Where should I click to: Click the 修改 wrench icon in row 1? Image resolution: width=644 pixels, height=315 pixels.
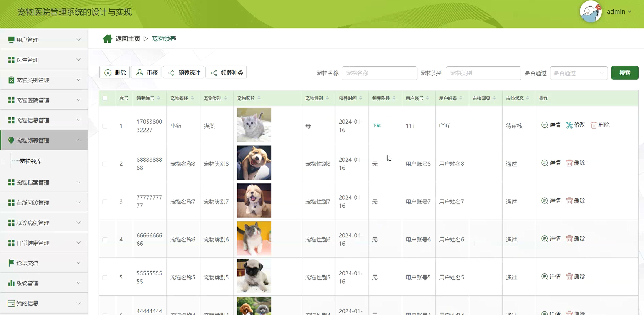569,125
